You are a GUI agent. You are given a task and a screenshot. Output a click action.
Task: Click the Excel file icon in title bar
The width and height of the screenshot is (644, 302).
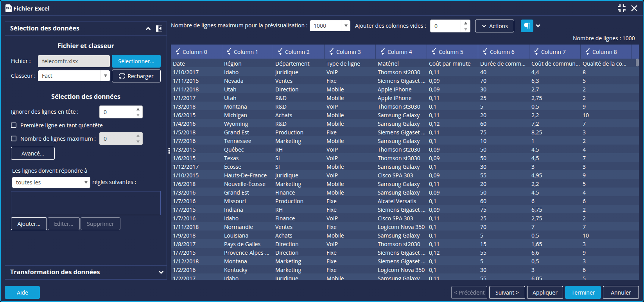point(8,8)
